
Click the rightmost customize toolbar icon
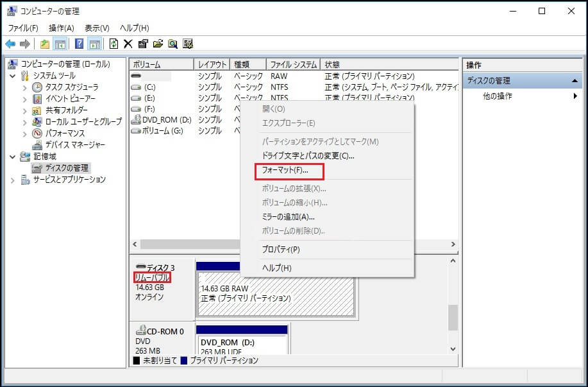tap(187, 44)
